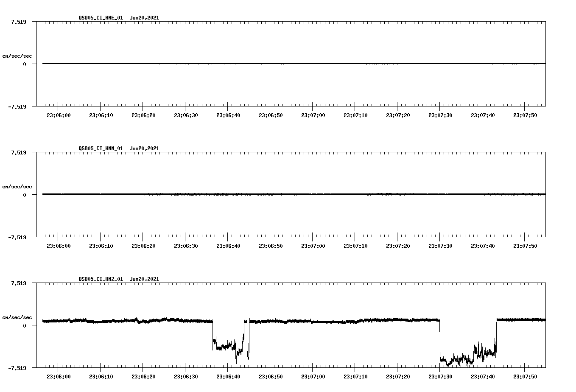Click HNZ trace dip near 23:07:35

click(x=468, y=343)
